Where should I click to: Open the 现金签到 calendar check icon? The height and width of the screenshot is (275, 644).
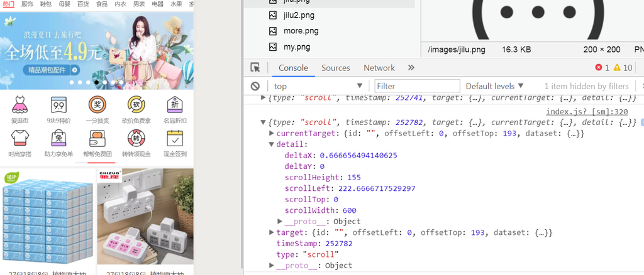175,139
